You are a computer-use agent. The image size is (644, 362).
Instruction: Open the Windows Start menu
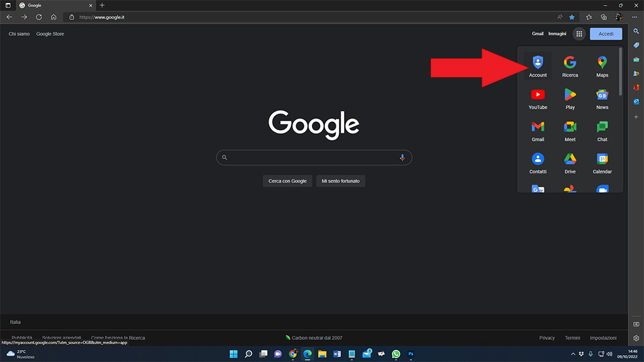(x=234, y=354)
